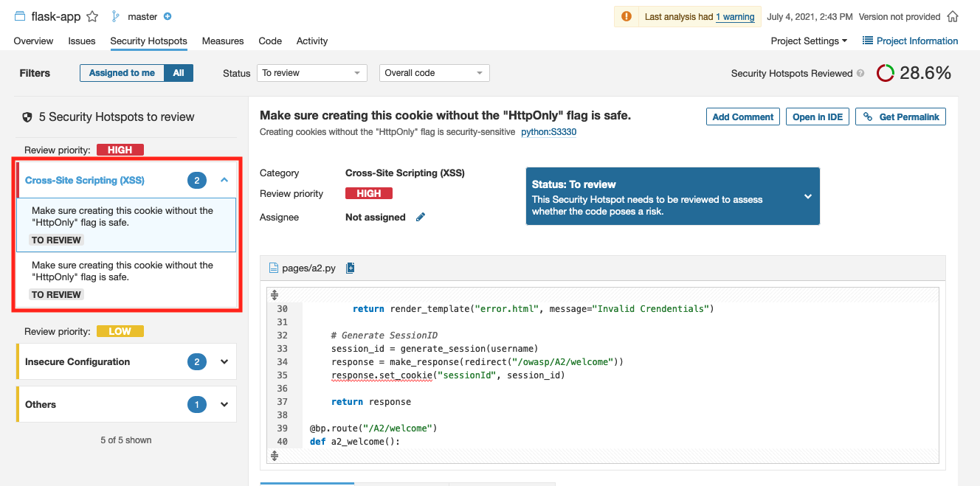Edit assignee with the pencil icon
The image size is (980, 486).
(x=421, y=217)
